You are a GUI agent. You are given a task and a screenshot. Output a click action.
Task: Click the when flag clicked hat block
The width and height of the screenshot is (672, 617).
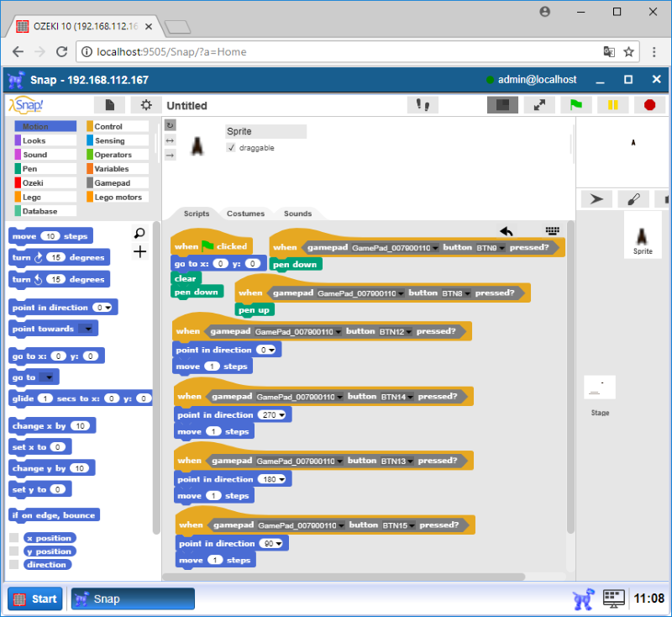point(212,245)
